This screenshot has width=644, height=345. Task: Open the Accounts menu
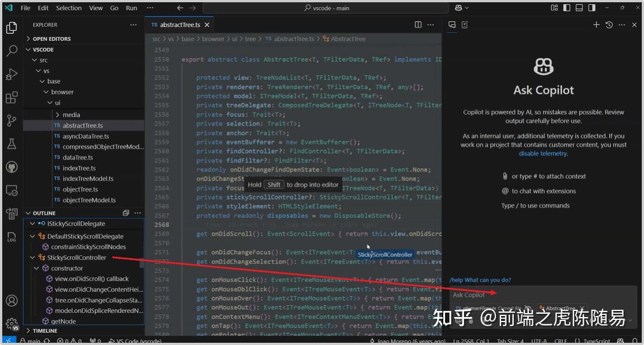point(12,301)
